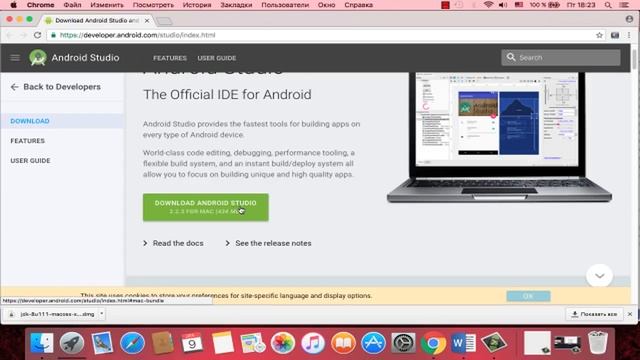Screen dimensions: 640x360
Task: Close the Download Android Studio tab
Action: 147,20
